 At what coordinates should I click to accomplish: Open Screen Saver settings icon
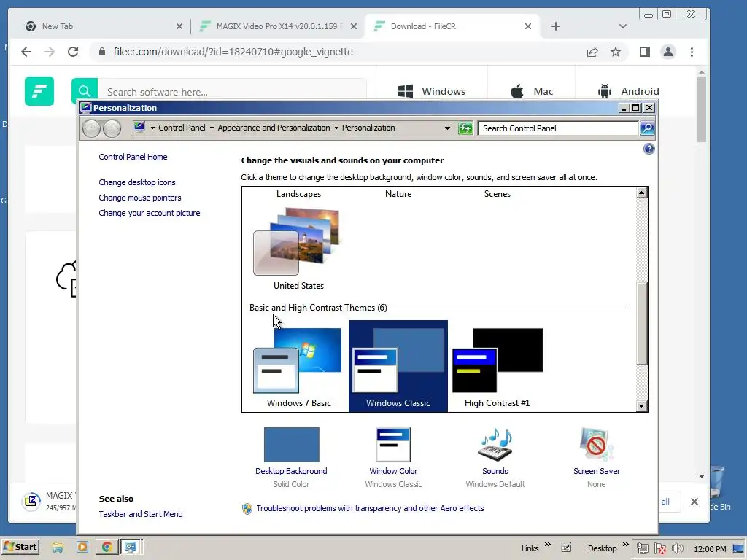coord(597,444)
